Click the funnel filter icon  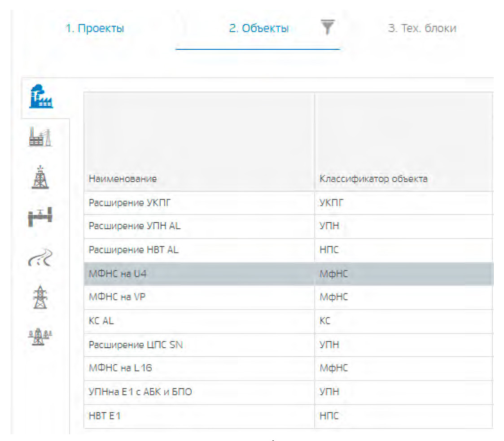click(x=328, y=28)
